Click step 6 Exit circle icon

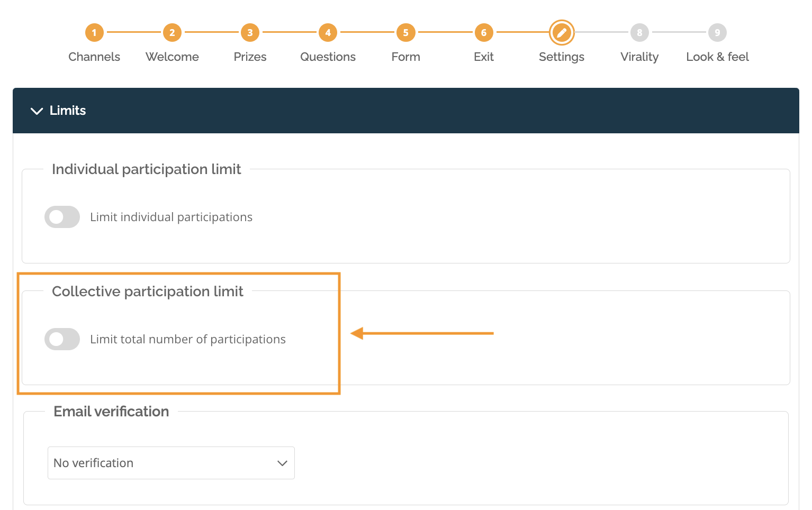(483, 33)
